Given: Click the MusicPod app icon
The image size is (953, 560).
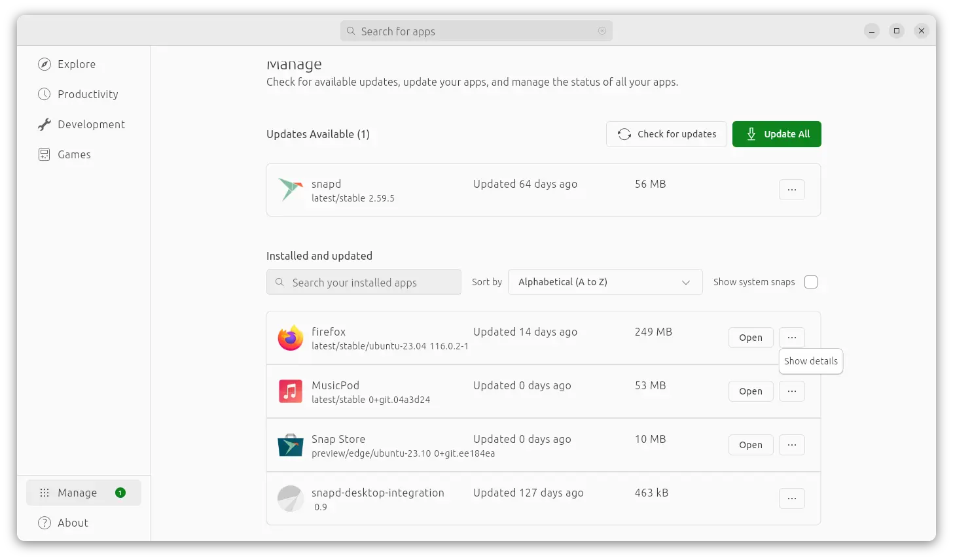Looking at the screenshot, I should 290,392.
